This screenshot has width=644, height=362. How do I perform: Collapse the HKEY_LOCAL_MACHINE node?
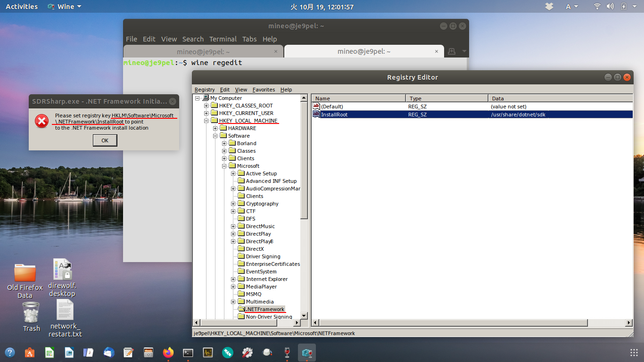(206, 121)
